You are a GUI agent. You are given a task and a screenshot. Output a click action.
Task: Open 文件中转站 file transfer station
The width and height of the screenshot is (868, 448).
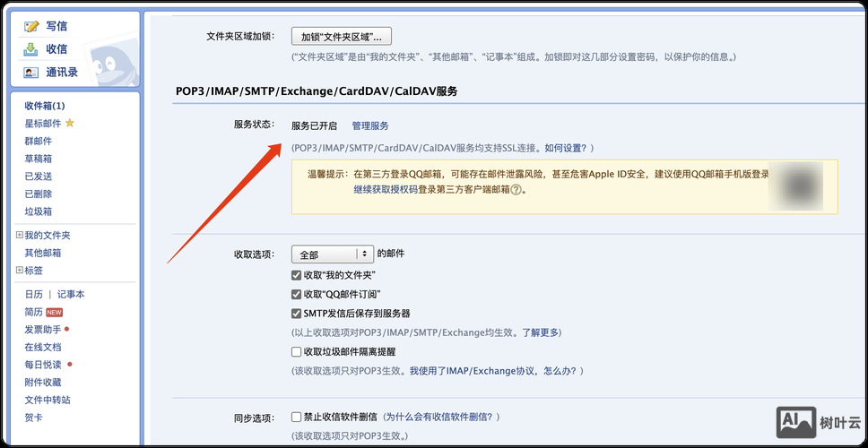[48, 401]
